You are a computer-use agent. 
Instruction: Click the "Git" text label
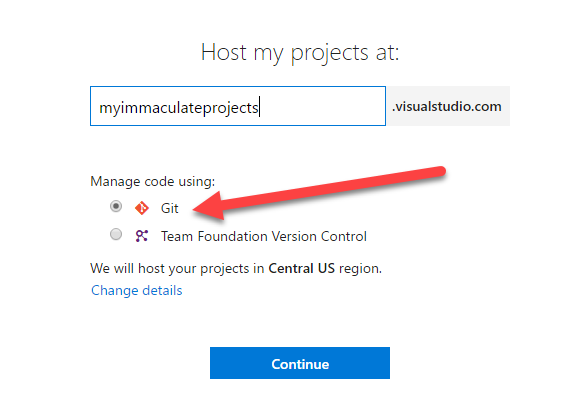click(x=169, y=208)
